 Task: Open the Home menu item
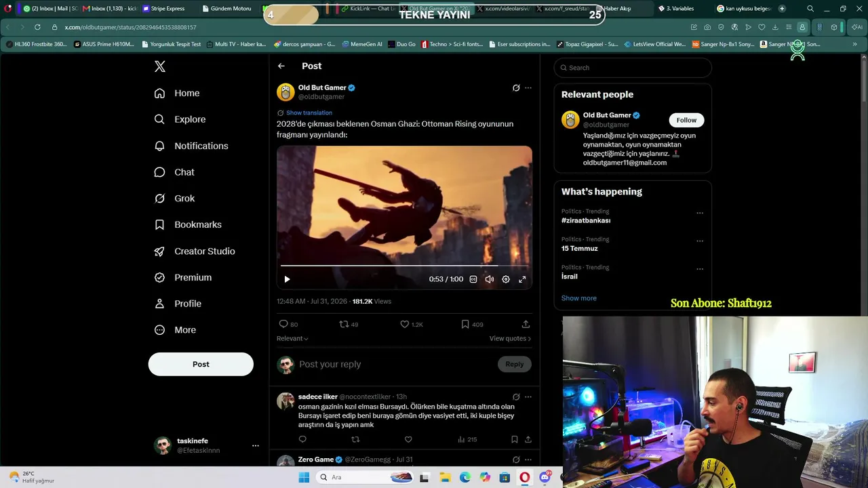click(x=177, y=93)
